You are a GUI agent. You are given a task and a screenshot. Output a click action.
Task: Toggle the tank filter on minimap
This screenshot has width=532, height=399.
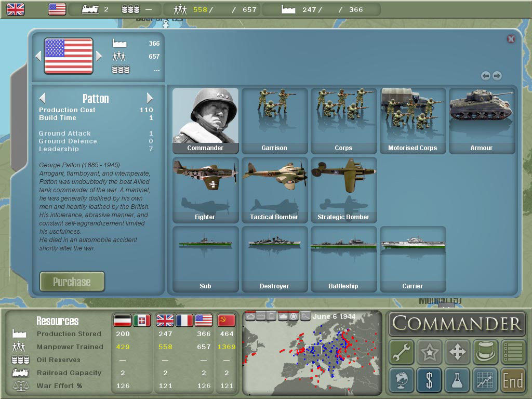click(283, 316)
